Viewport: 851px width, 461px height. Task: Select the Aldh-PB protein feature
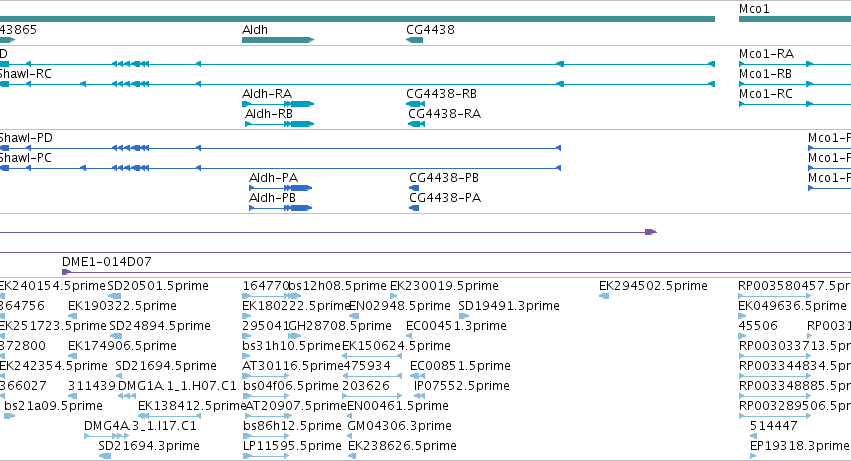281,208
